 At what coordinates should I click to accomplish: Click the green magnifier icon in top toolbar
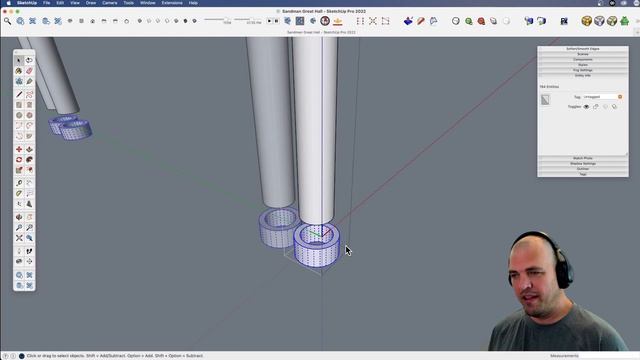(469, 21)
